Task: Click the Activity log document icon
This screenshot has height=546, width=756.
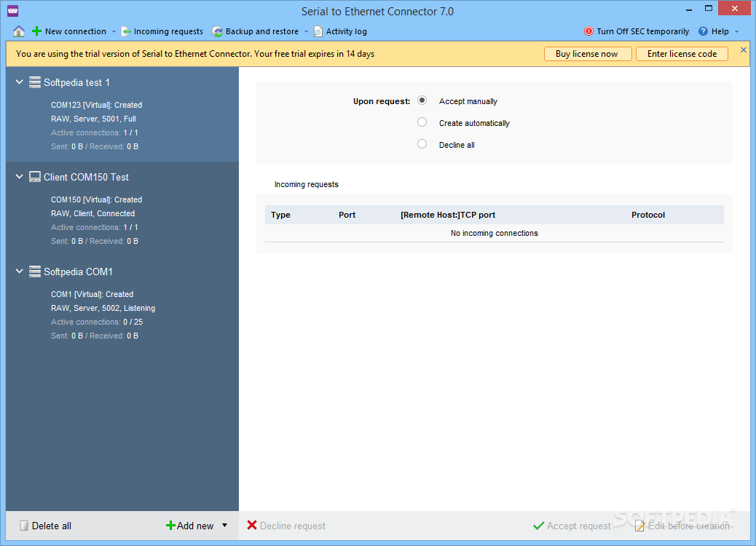Action: point(318,31)
